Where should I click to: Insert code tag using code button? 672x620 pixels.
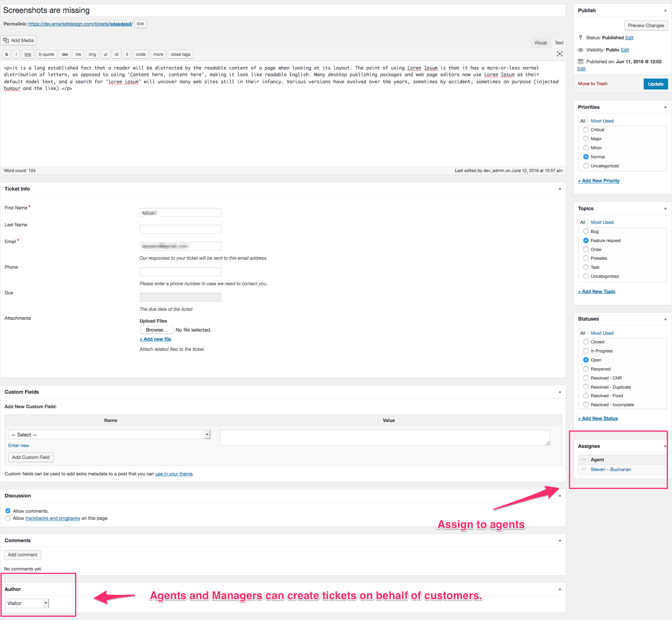pyautogui.click(x=141, y=55)
